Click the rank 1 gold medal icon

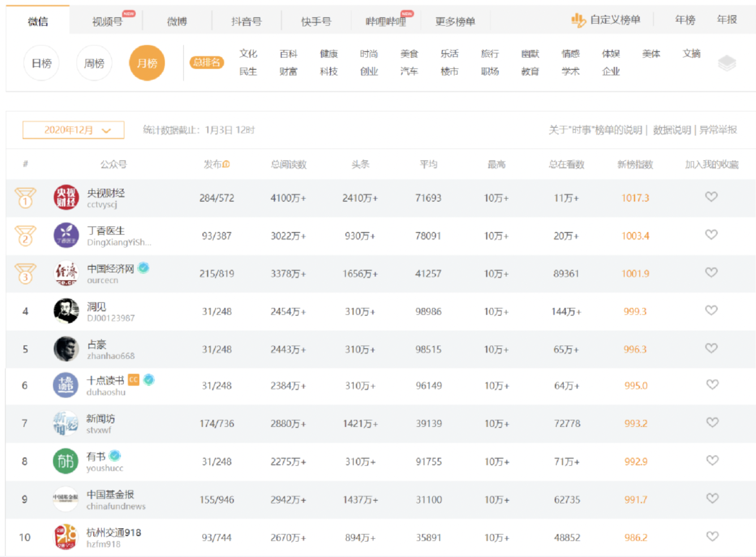(x=25, y=198)
